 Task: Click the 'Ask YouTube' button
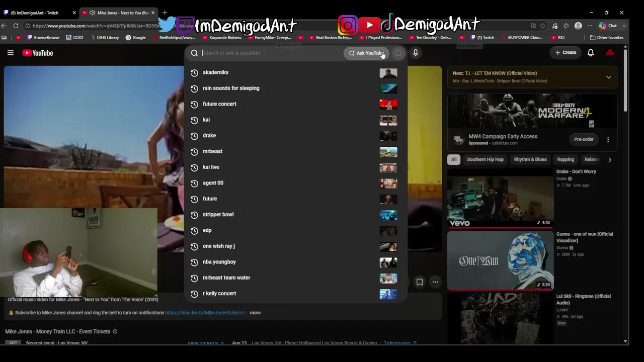(x=366, y=53)
